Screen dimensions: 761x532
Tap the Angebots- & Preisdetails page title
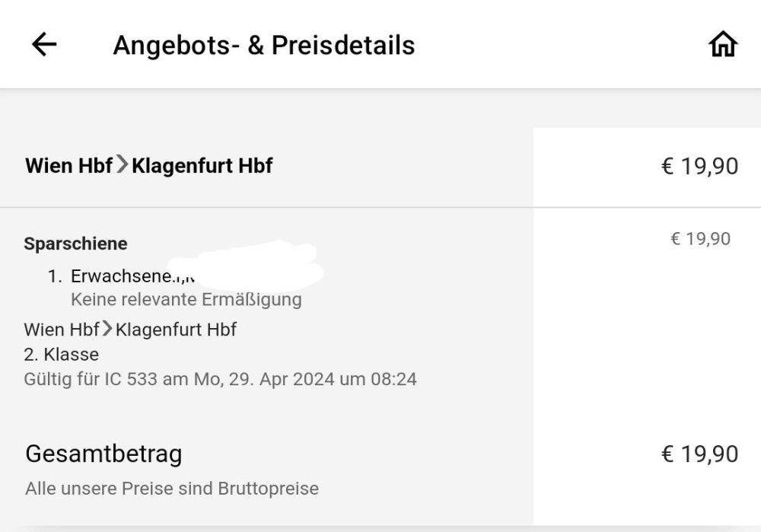tap(263, 46)
